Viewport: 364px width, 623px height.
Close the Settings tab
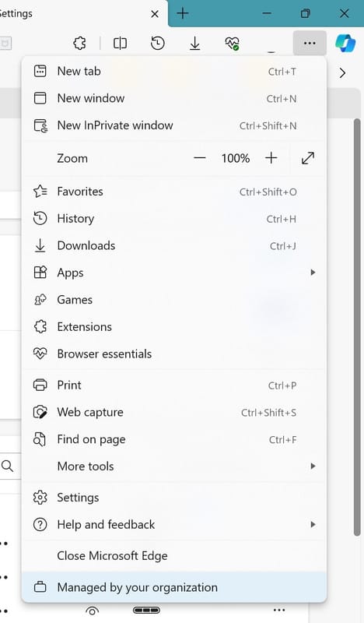pyautogui.click(x=155, y=14)
